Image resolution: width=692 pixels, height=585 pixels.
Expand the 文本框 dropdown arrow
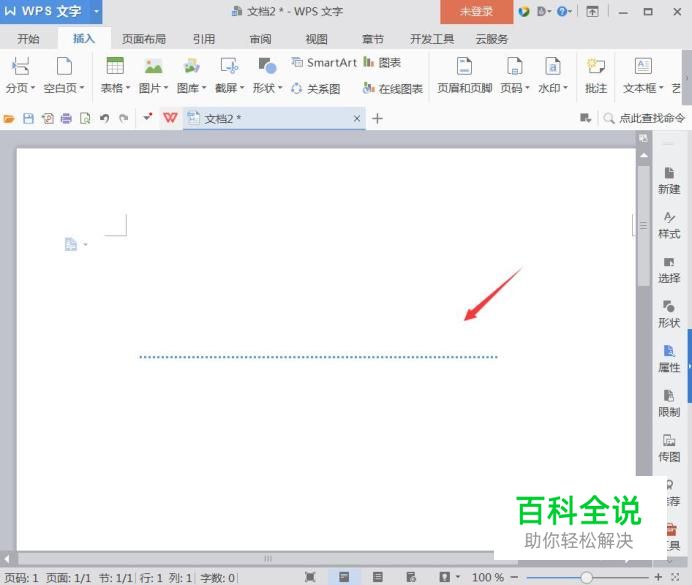(661, 88)
